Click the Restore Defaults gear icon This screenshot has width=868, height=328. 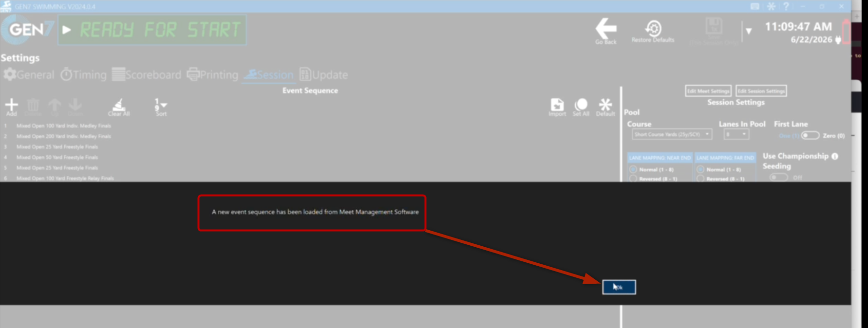click(x=653, y=28)
